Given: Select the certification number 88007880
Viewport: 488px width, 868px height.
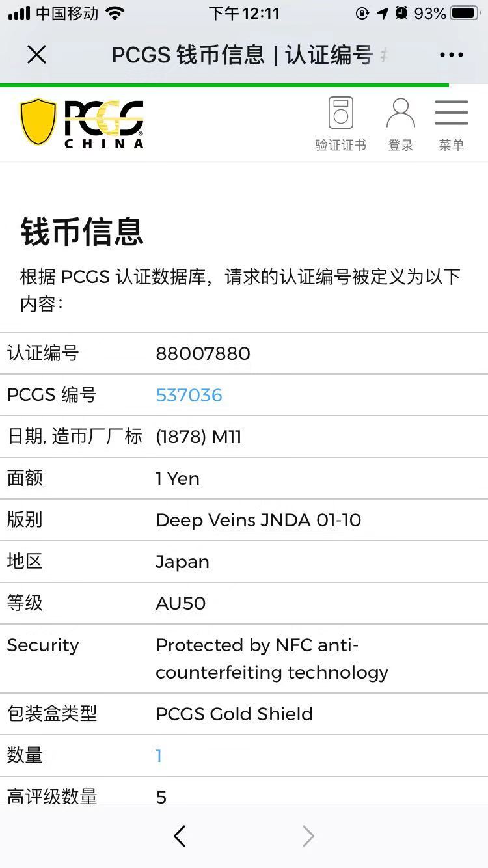Looking at the screenshot, I should point(203,353).
